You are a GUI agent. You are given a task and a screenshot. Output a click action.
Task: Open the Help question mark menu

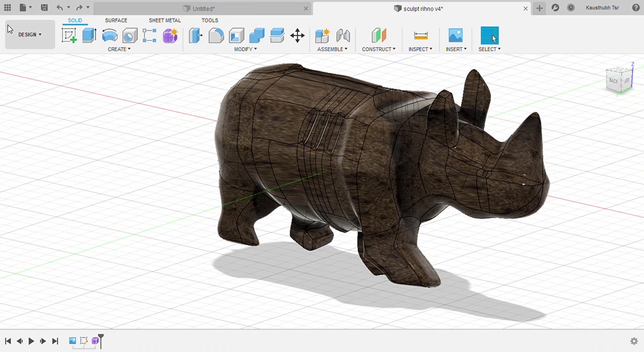636,8
